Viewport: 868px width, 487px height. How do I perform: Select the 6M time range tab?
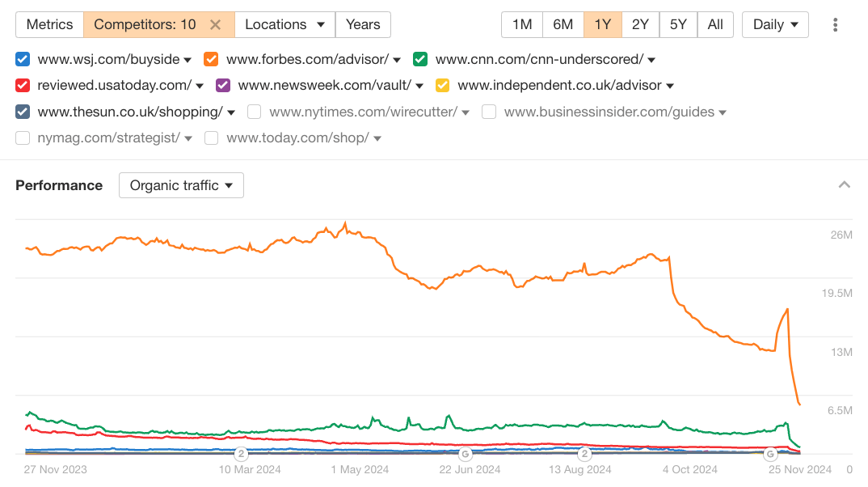coord(563,24)
